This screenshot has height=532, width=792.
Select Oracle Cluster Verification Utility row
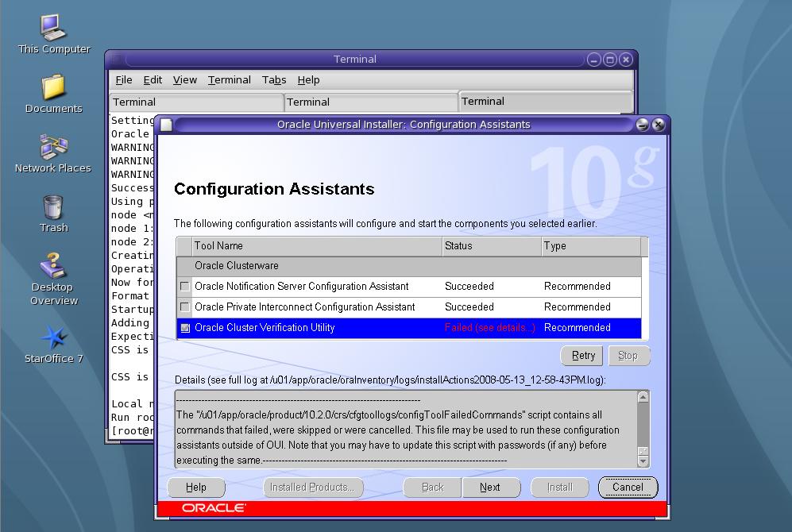click(409, 328)
